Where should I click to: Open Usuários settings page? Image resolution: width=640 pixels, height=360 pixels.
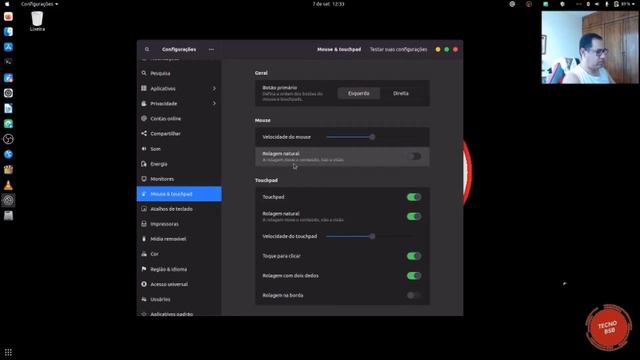click(179, 299)
